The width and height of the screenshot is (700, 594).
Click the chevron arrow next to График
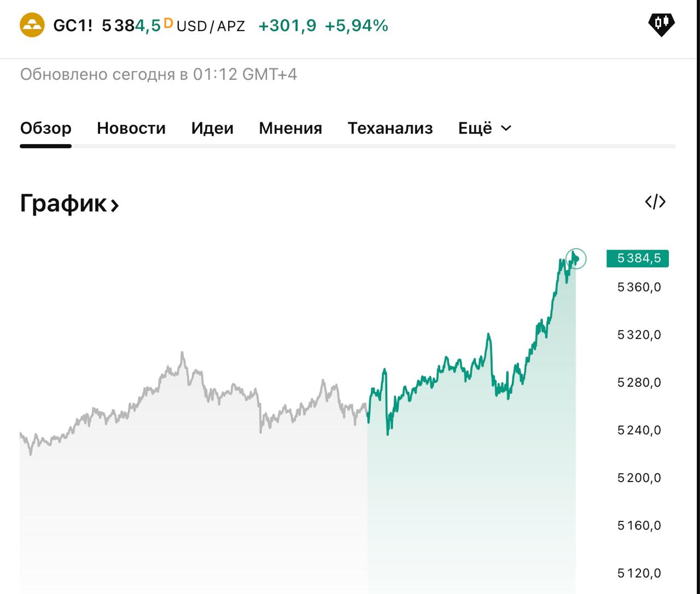(x=115, y=205)
